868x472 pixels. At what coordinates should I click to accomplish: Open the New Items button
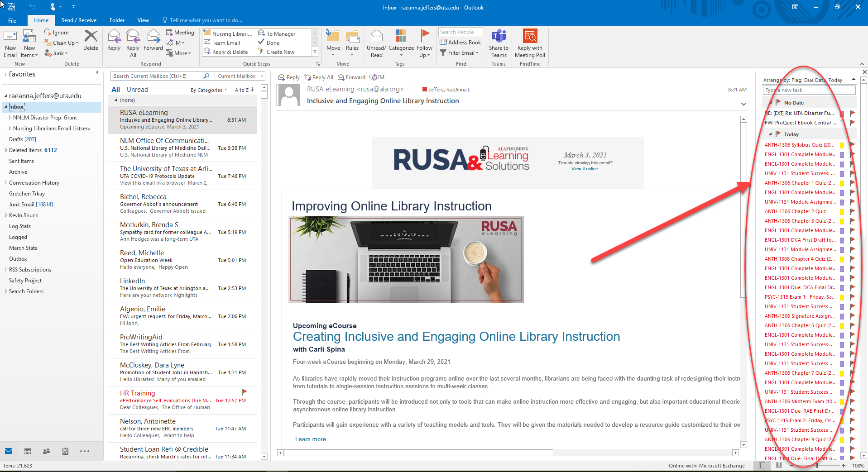(x=29, y=44)
